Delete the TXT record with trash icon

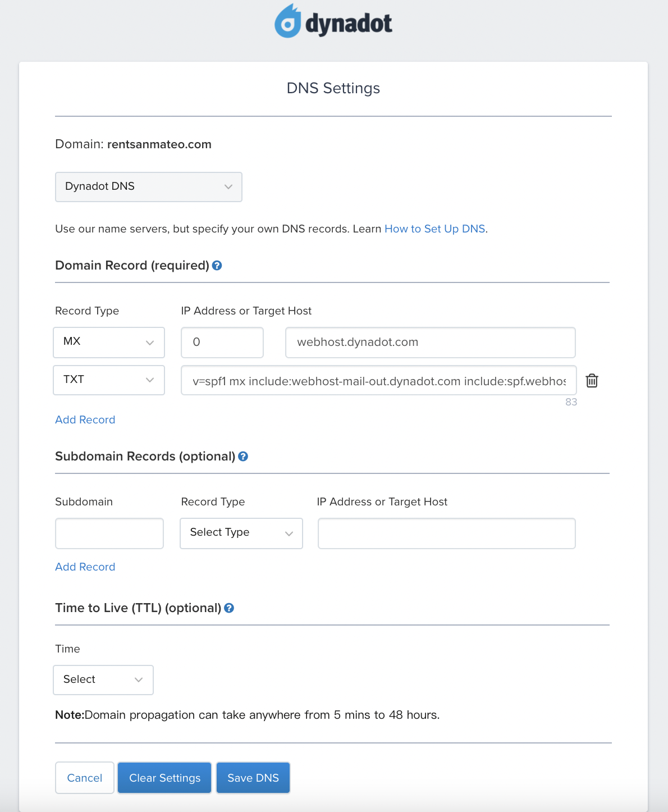coord(592,381)
